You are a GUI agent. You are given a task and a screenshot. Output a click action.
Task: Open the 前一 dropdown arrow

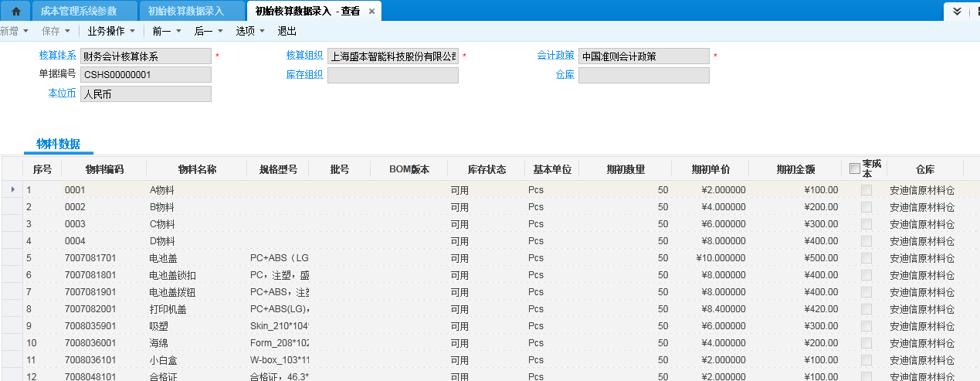point(178,32)
